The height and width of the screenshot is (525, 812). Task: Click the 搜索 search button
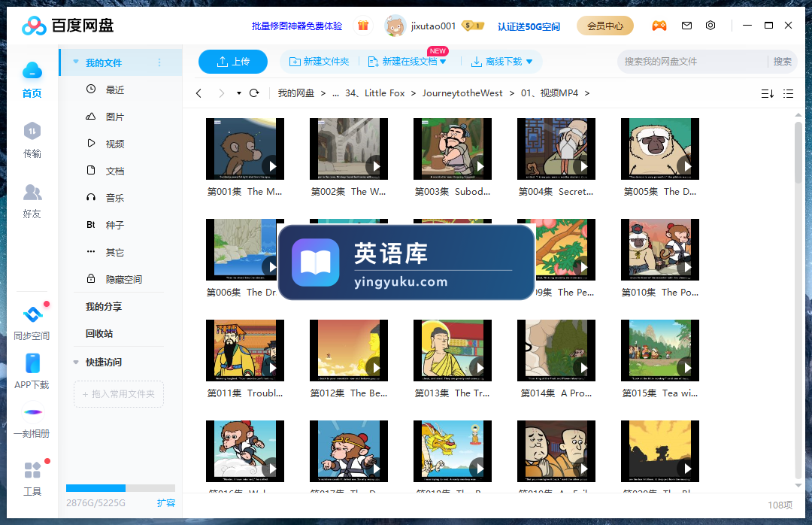782,62
